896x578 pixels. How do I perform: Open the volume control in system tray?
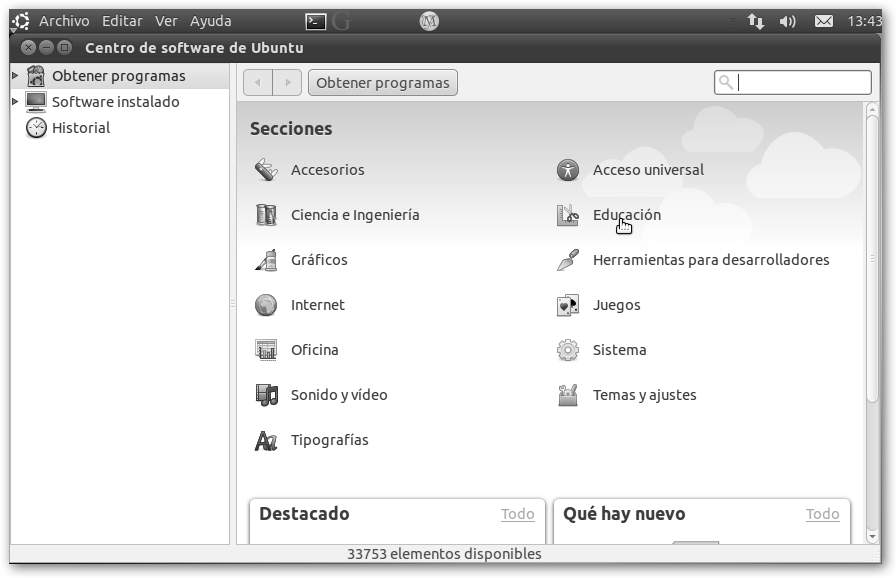click(788, 21)
